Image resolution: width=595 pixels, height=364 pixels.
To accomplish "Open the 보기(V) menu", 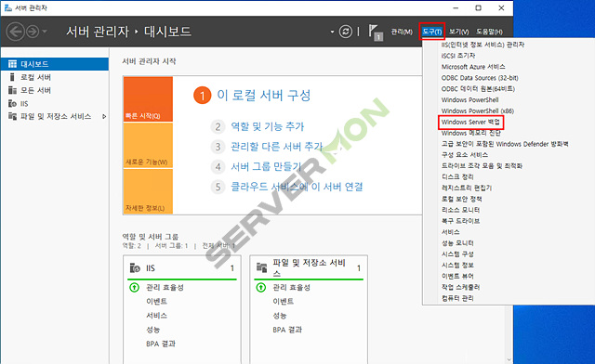I will (x=458, y=32).
